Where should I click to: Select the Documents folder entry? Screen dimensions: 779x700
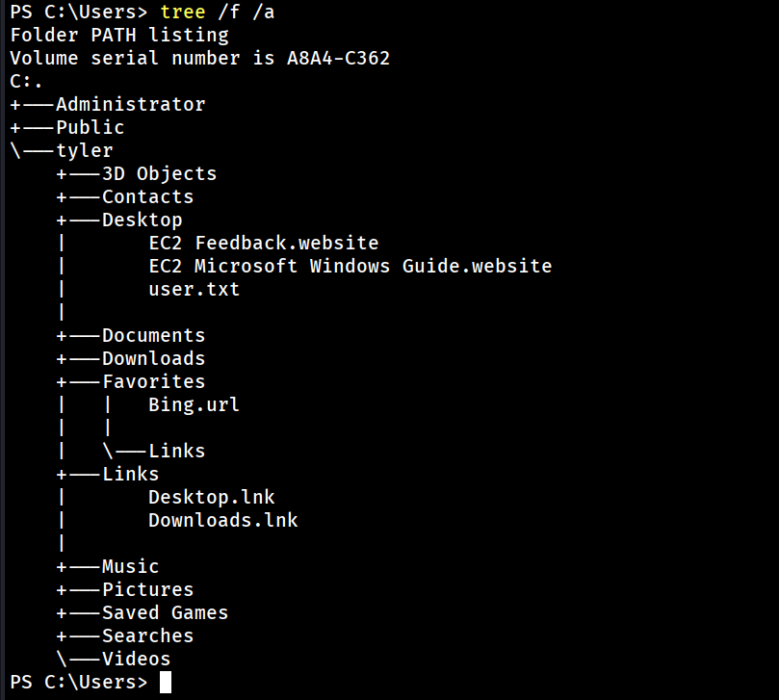[x=153, y=335]
